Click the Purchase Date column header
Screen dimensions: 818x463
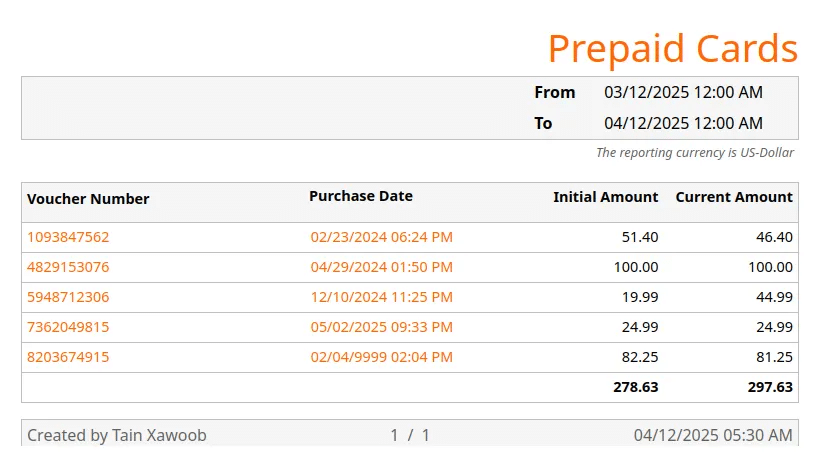[360, 196]
